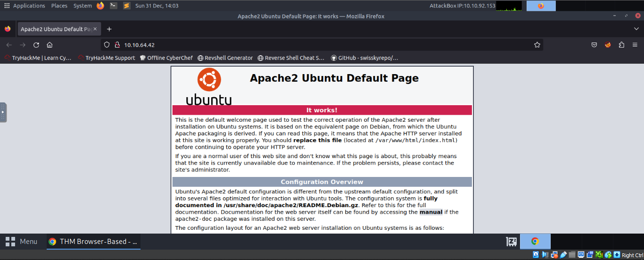Open the network activity monitor graph

click(x=509, y=6)
